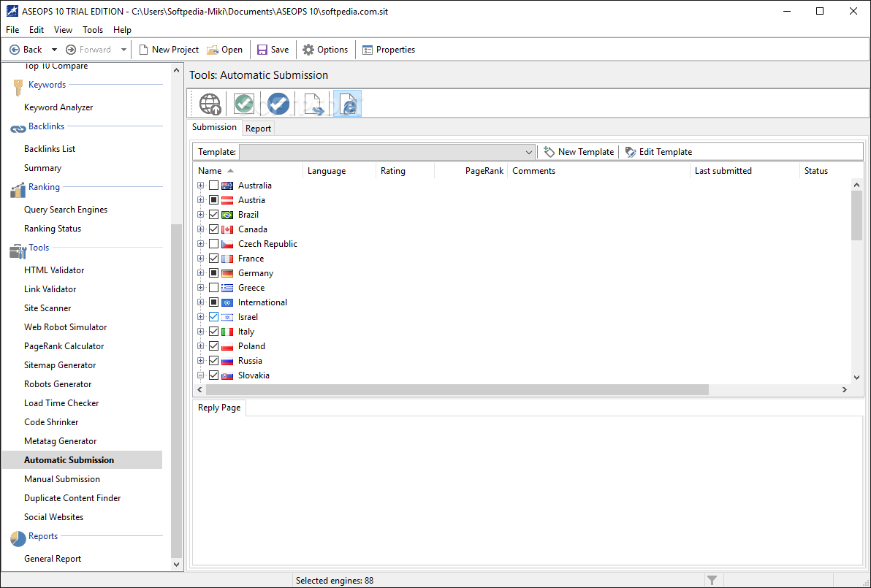Click the Keywords key icon in sidebar
The height and width of the screenshot is (588, 871).
pos(18,87)
